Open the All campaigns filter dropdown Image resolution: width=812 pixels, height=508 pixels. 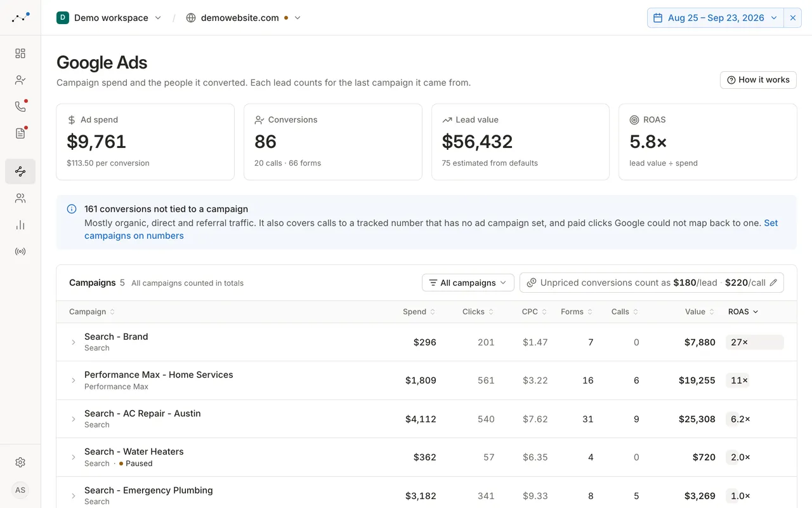click(x=468, y=283)
